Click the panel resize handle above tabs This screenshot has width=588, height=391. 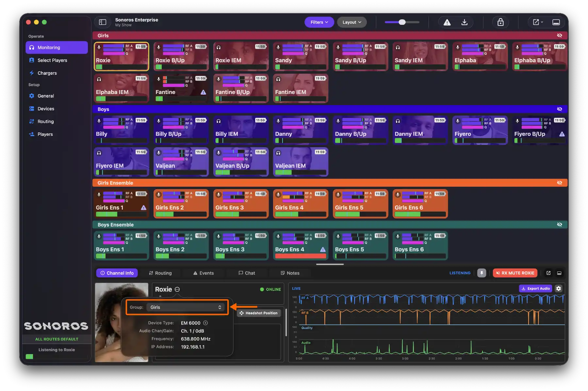330,264
